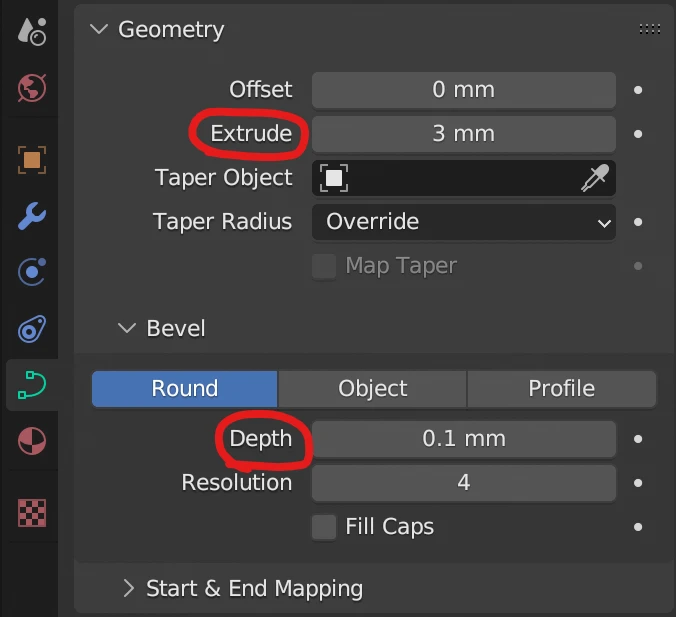Open the Texture properties checker icon

coord(32,513)
